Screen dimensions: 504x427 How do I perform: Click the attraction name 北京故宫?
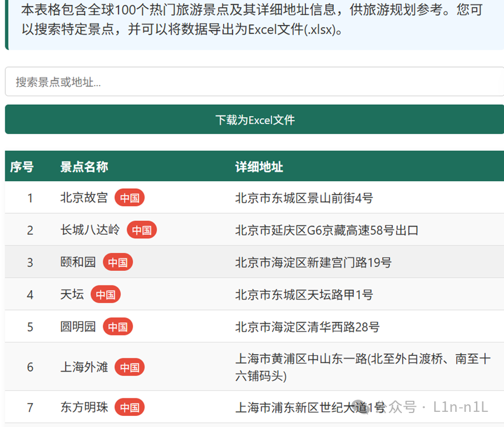point(84,198)
